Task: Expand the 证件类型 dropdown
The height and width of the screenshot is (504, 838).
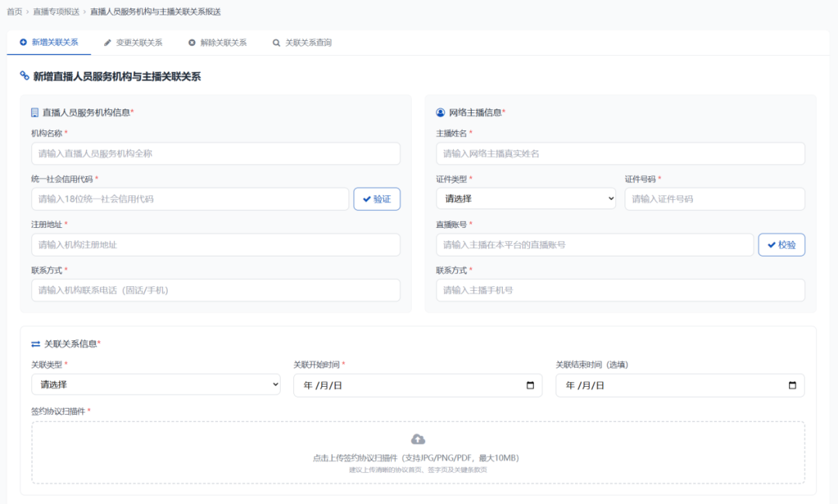Action: (525, 199)
